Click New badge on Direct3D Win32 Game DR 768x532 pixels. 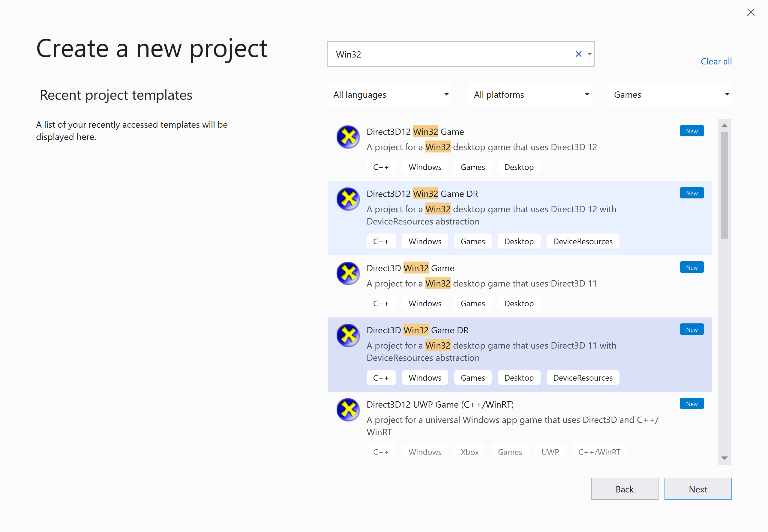[x=691, y=329]
